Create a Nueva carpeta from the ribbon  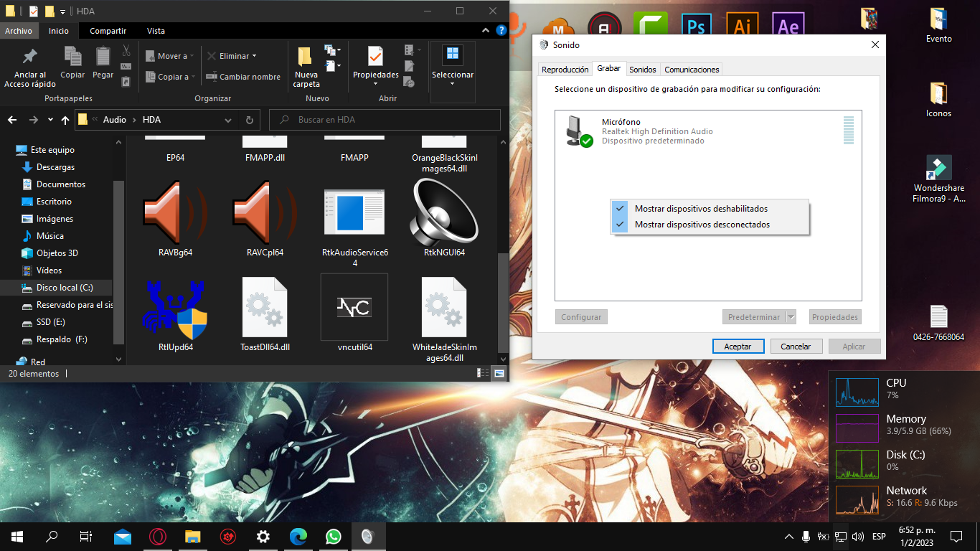coord(306,67)
